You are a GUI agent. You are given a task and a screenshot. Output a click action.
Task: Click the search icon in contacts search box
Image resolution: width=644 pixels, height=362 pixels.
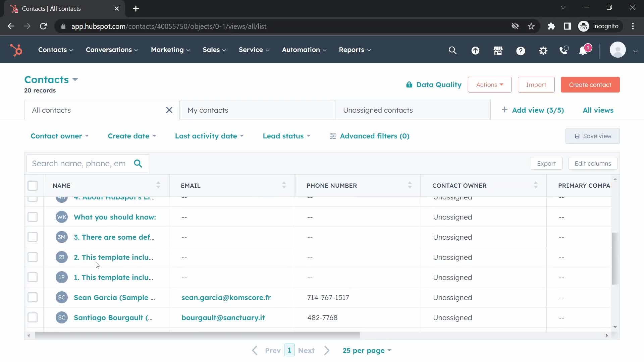pyautogui.click(x=138, y=164)
